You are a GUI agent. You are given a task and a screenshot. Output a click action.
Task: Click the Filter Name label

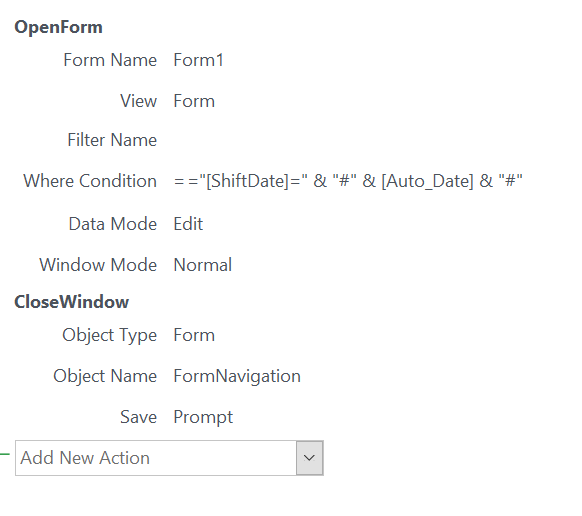click(x=112, y=140)
